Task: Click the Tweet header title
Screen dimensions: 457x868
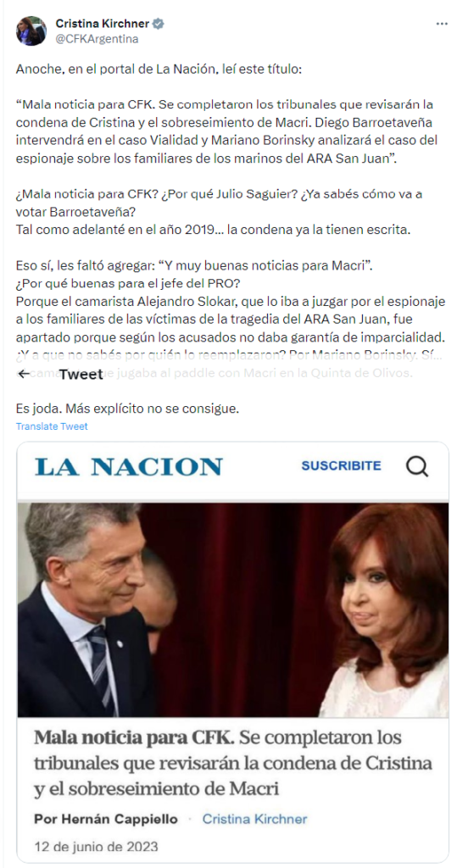Action: point(81,375)
